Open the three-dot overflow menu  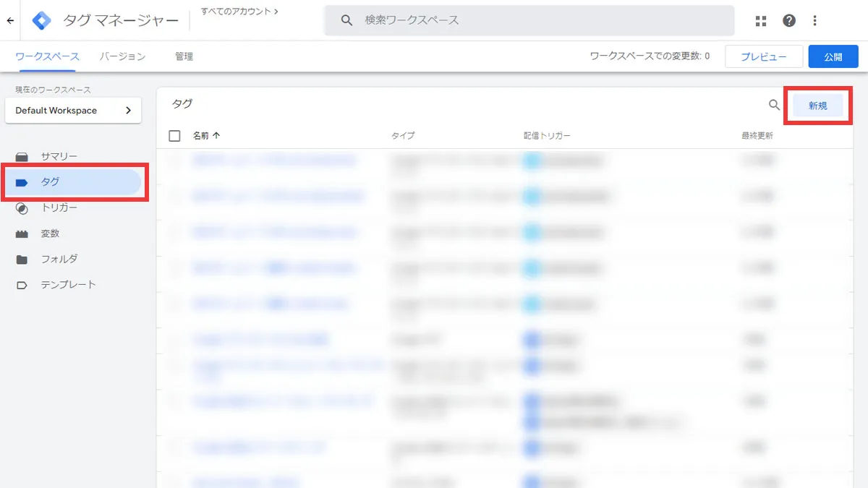click(x=814, y=20)
